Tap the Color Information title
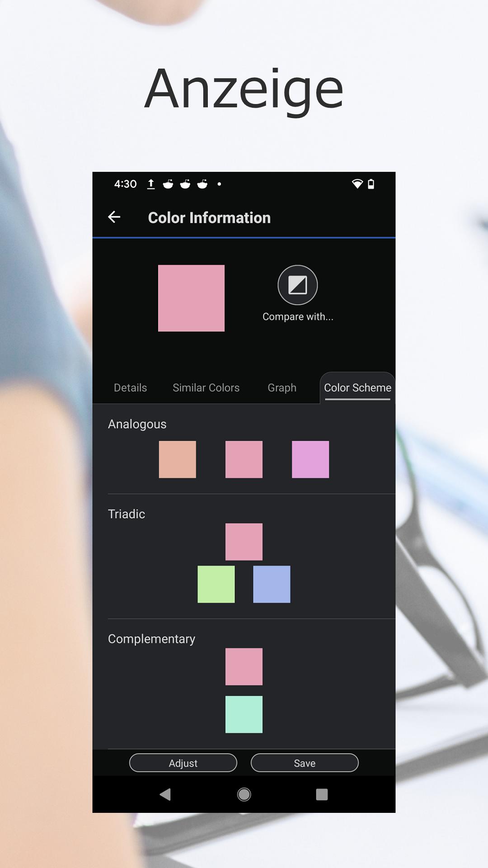Screen dimensions: 488x868 (x=209, y=218)
